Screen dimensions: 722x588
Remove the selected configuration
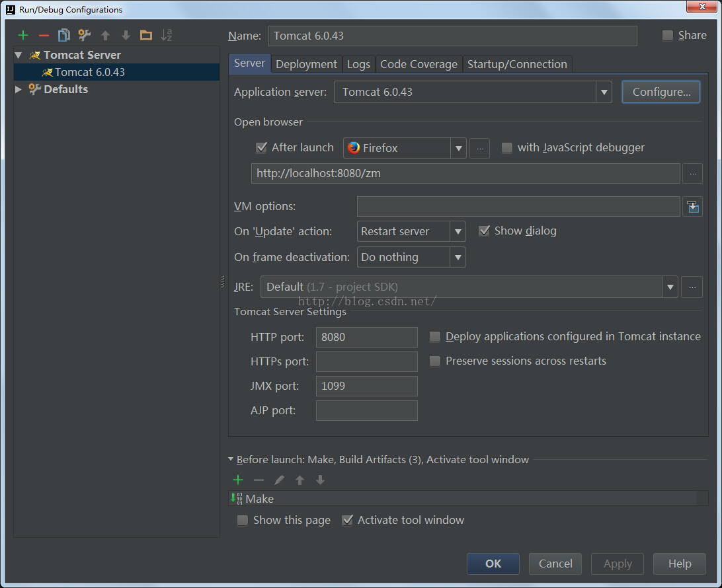tap(44, 36)
